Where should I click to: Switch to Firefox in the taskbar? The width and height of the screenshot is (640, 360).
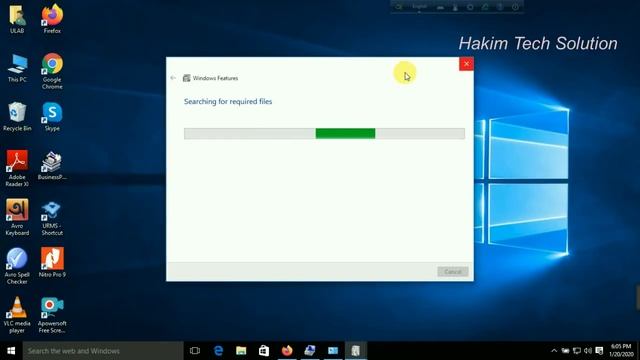pyautogui.click(x=287, y=351)
